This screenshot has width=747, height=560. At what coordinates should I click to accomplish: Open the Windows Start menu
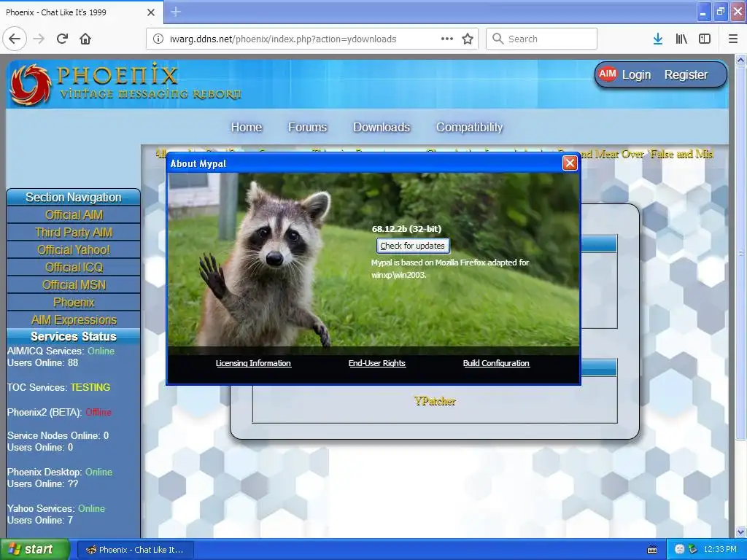35,550
